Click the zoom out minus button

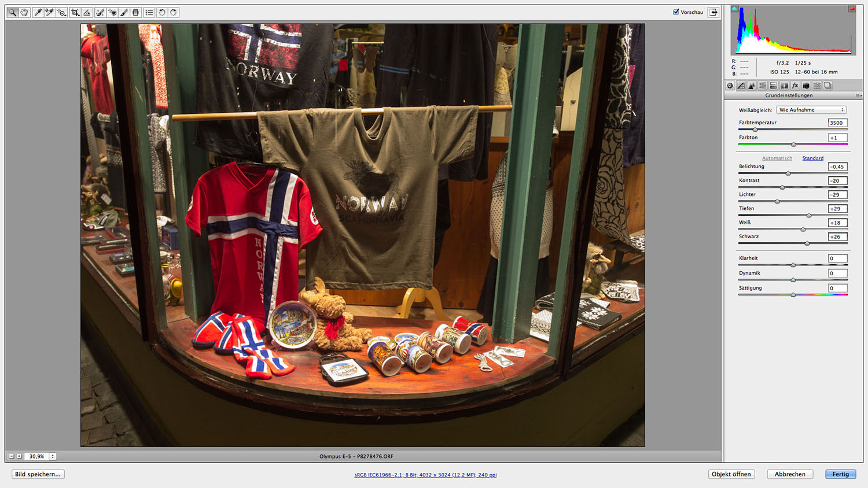(x=11, y=456)
